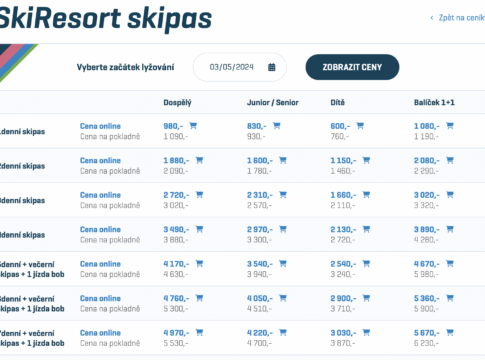Viewport: 485px width, 360px height.
Task: Add Balíček 5 360,- to cart
Action: 450,298
